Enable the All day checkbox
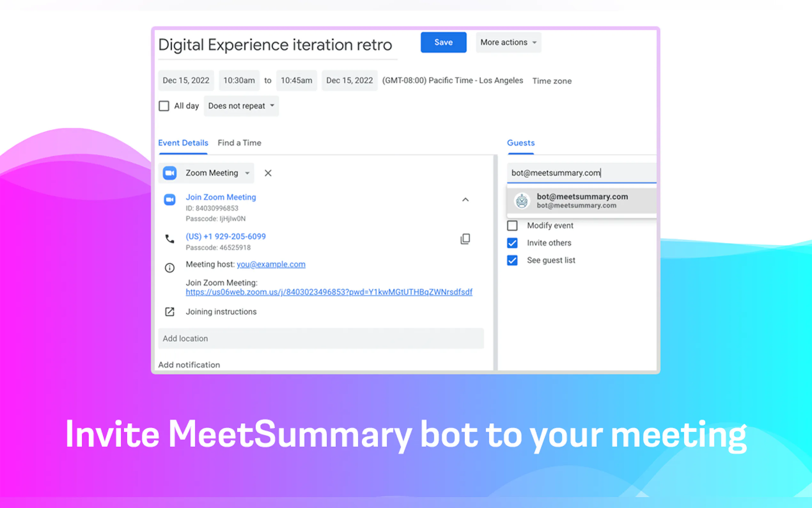 164,106
